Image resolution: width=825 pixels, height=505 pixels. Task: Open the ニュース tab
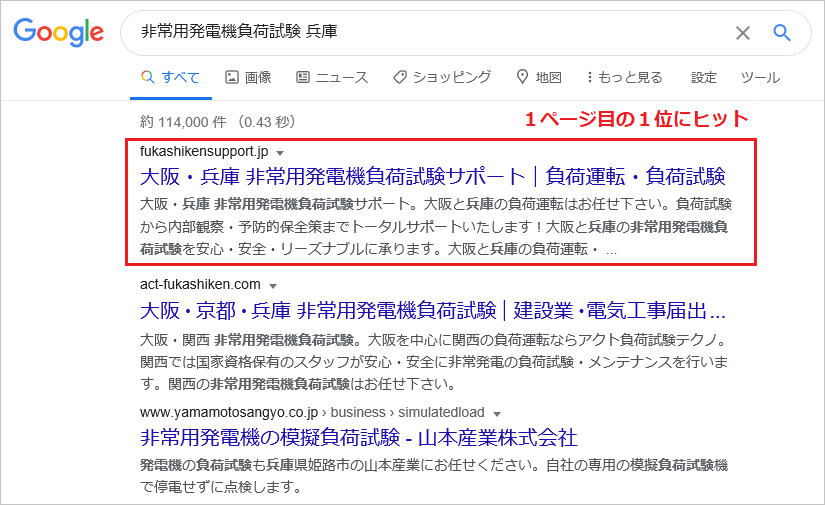coord(332,78)
